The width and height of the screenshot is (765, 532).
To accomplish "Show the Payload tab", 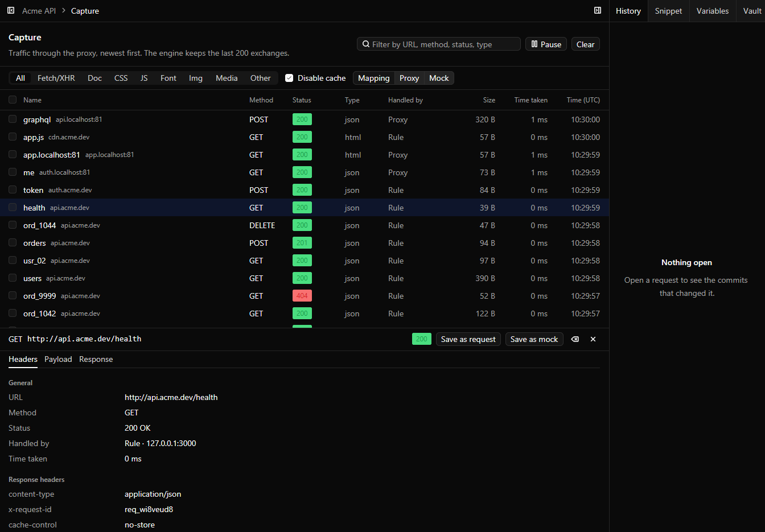I will 58,359.
